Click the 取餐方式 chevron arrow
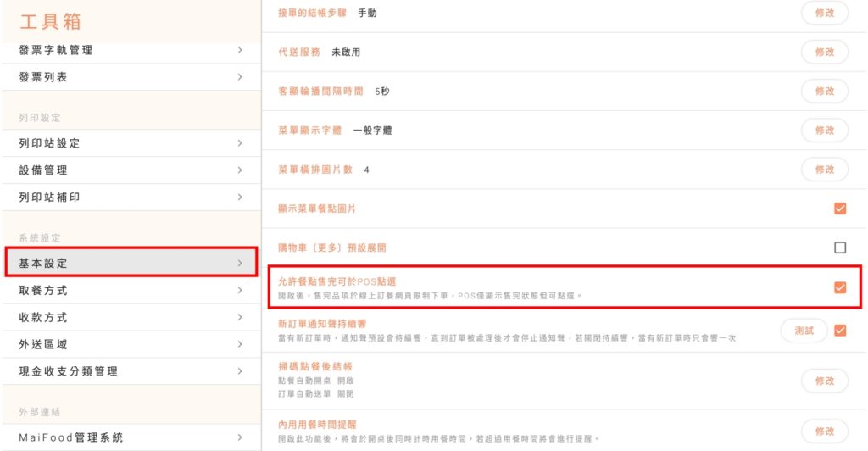This screenshot has width=868, height=451. (x=240, y=291)
